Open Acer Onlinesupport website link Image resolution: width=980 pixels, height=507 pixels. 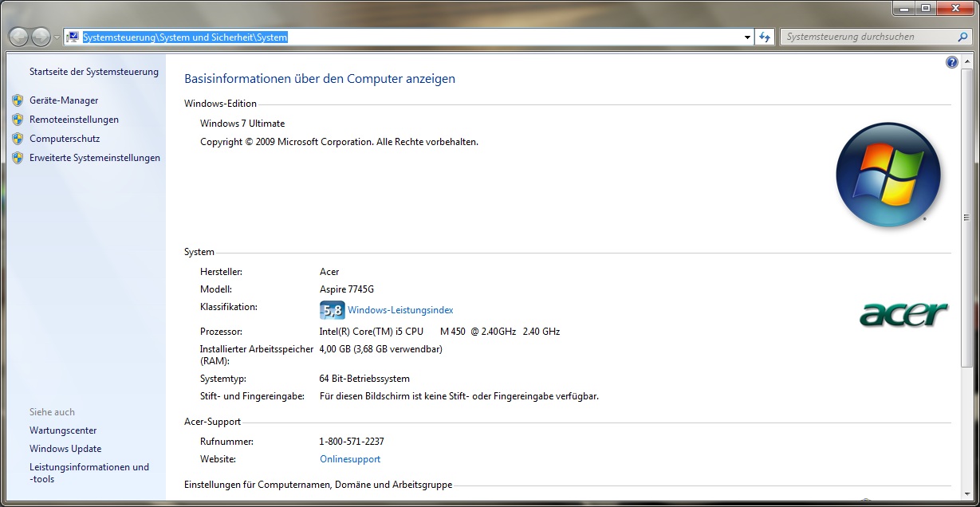pyautogui.click(x=350, y=459)
